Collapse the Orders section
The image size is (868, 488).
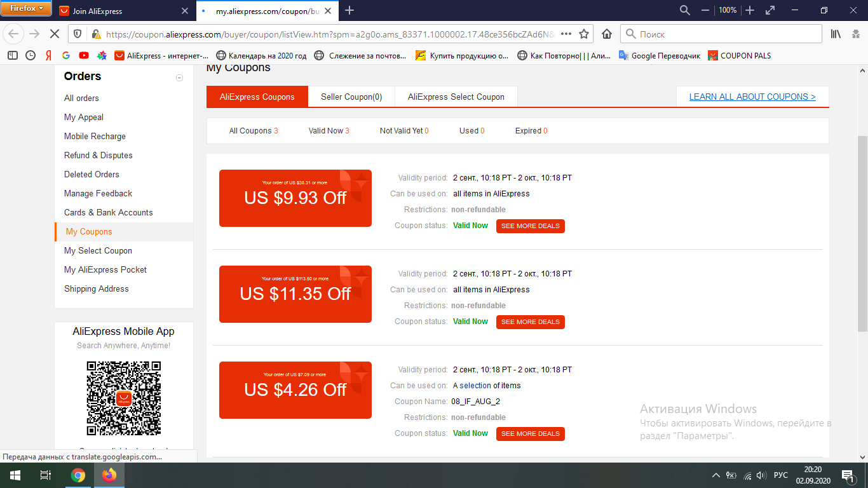click(179, 78)
